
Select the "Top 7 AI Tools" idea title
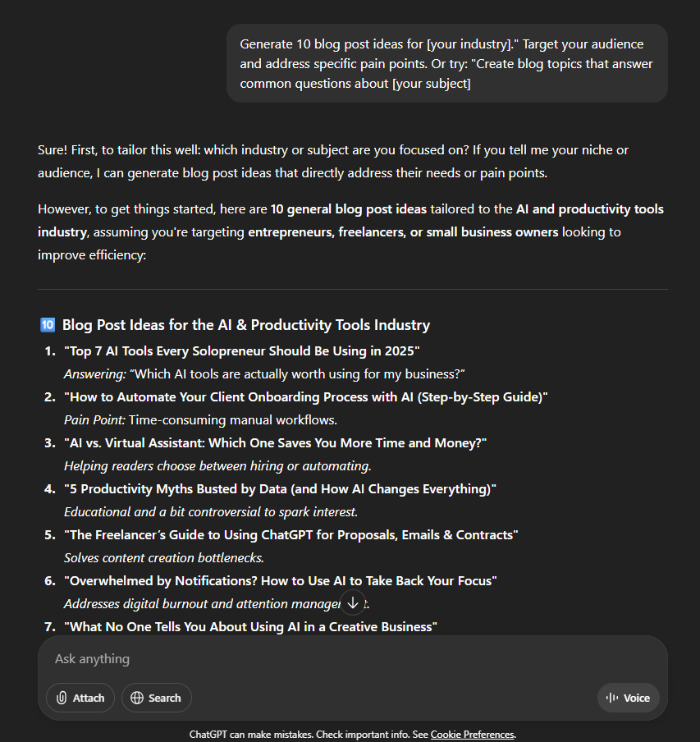coord(242,351)
